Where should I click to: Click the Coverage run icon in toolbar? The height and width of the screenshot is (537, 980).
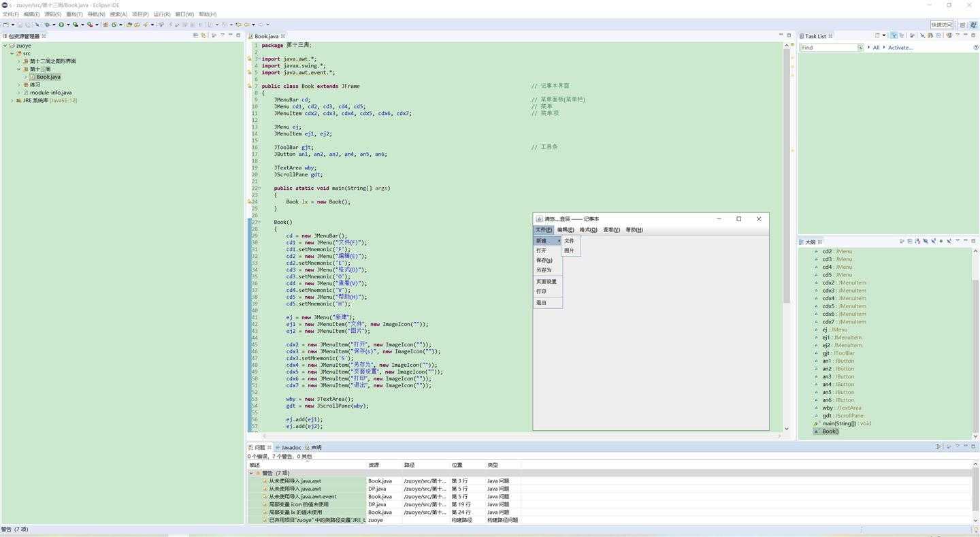pos(76,25)
